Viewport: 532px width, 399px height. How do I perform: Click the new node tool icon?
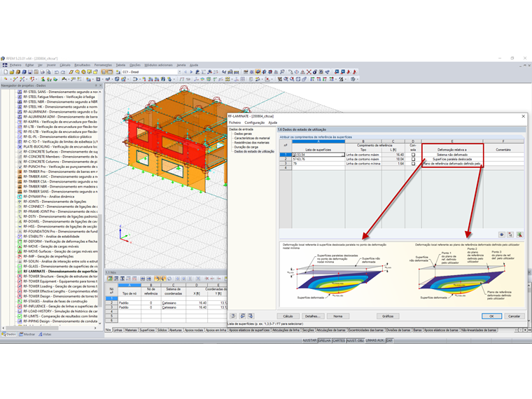coord(6,79)
